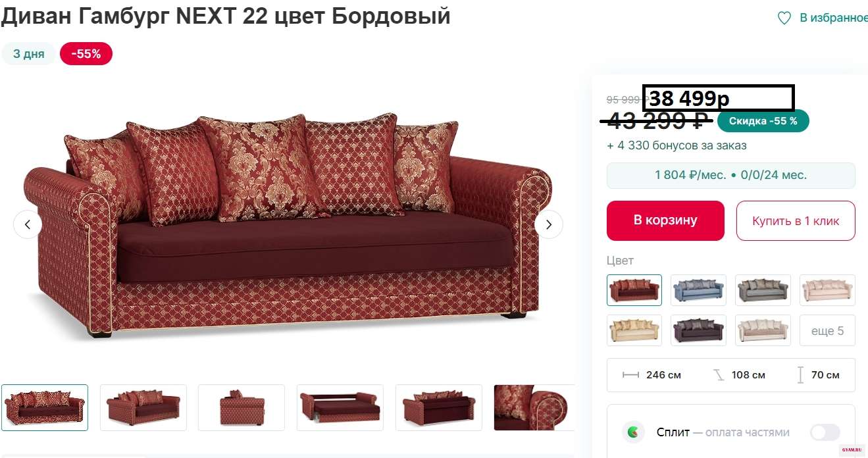Select the gray sofa color swatch
The image size is (868, 458).
763,290
